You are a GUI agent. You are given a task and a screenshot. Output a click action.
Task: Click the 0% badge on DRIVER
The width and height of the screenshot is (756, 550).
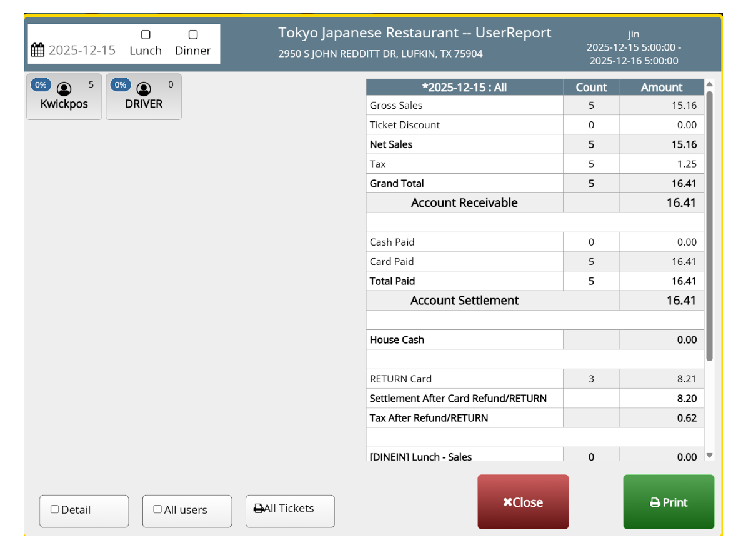[121, 85]
